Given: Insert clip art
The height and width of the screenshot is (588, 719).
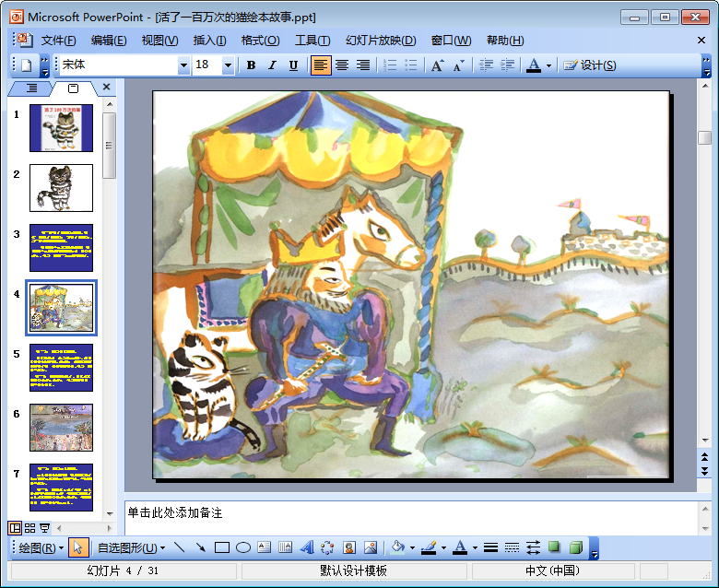Looking at the screenshot, I should [349, 547].
